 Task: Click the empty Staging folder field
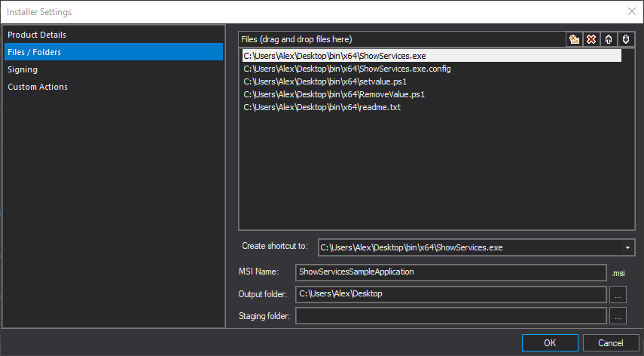450,316
